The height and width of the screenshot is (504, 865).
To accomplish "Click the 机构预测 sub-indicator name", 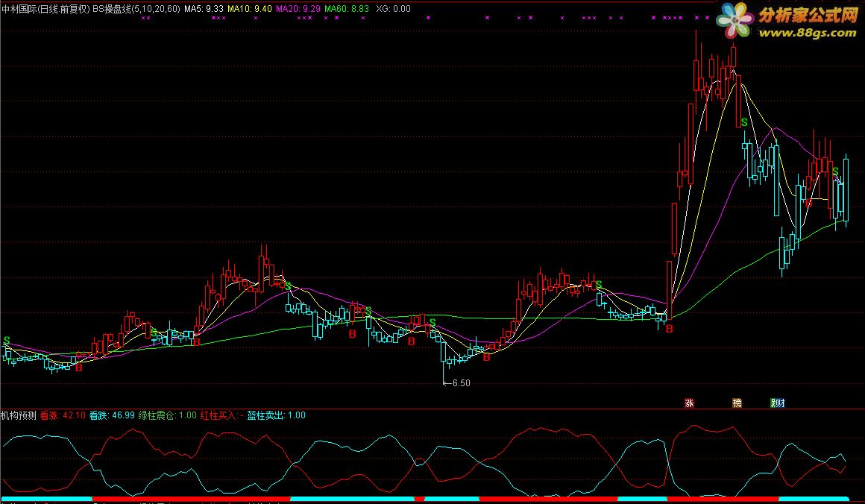I will pyautogui.click(x=19, y=415).
